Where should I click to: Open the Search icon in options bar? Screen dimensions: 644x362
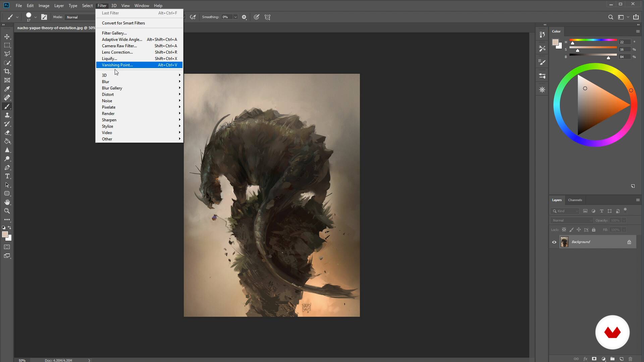click(611, 17)
